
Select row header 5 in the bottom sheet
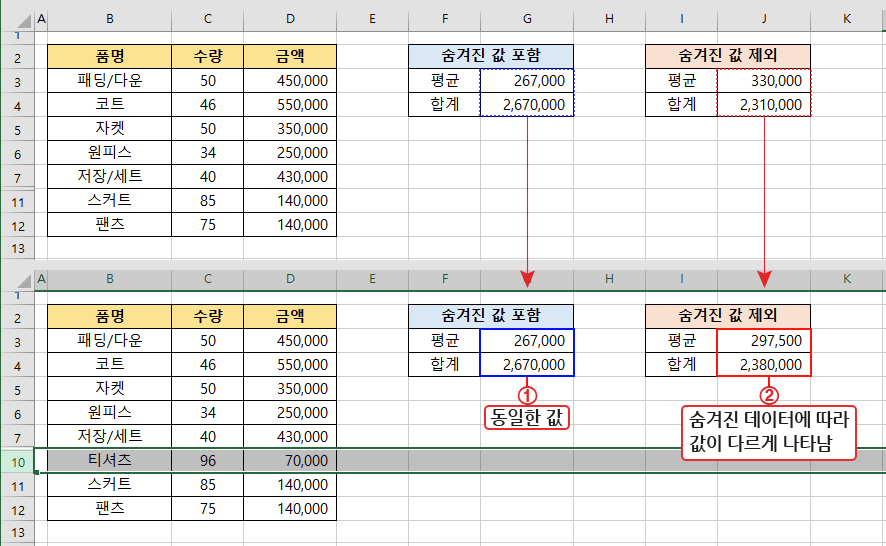tap(18, 390)
